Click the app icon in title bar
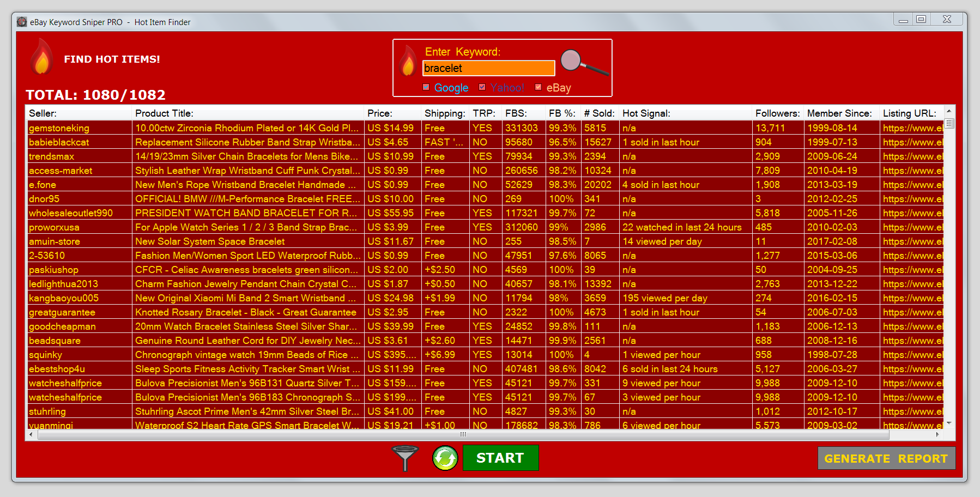Screen dimensions: 980x497 point(22,22)
